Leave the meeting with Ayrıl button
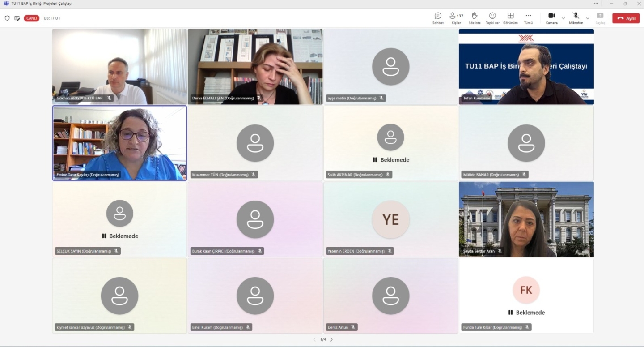 pyautogui.click(x=626, y=18)
